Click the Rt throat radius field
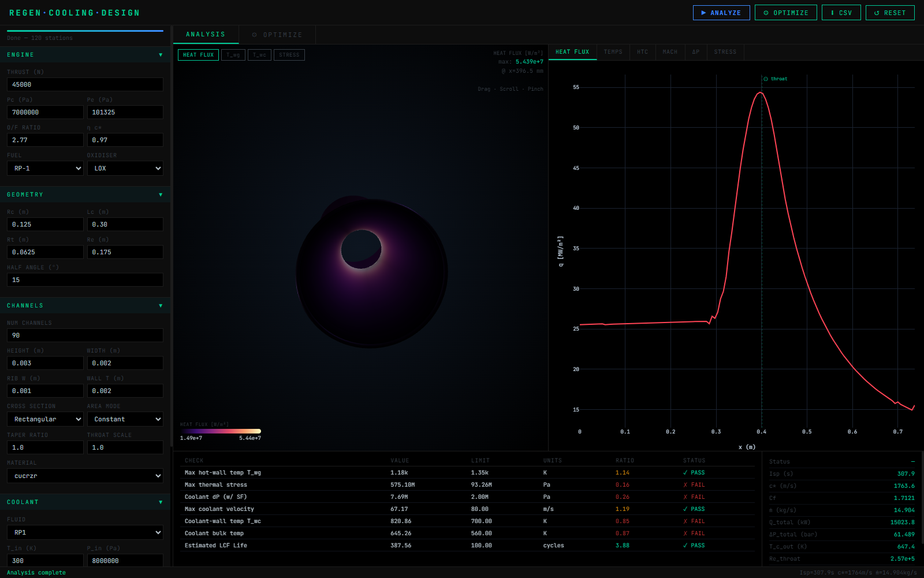The height and width of the screenshot is (578, 924). 45,252
